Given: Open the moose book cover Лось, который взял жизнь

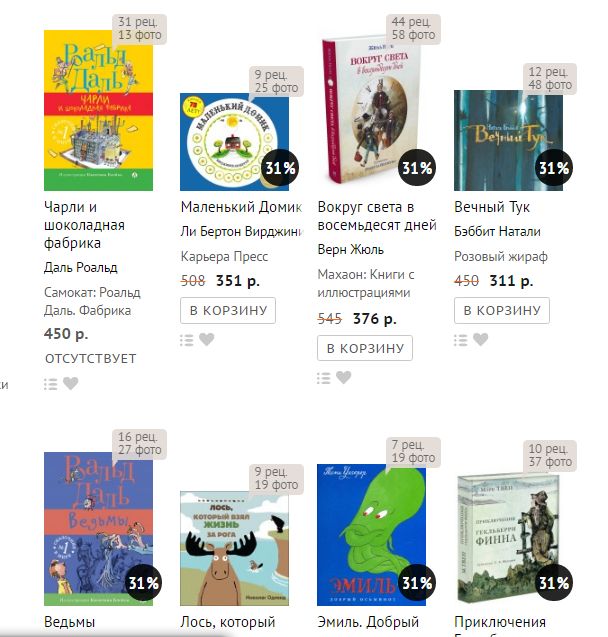Looking at the screenshot, I should click(x=234, y=548).
